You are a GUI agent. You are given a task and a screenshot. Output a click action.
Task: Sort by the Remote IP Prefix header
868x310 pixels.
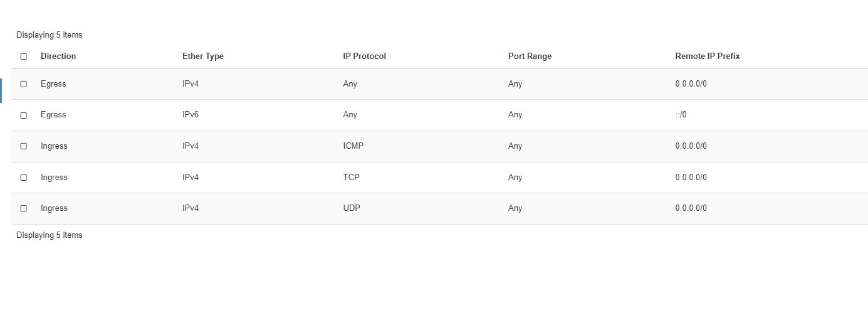[x=708, y=56]
